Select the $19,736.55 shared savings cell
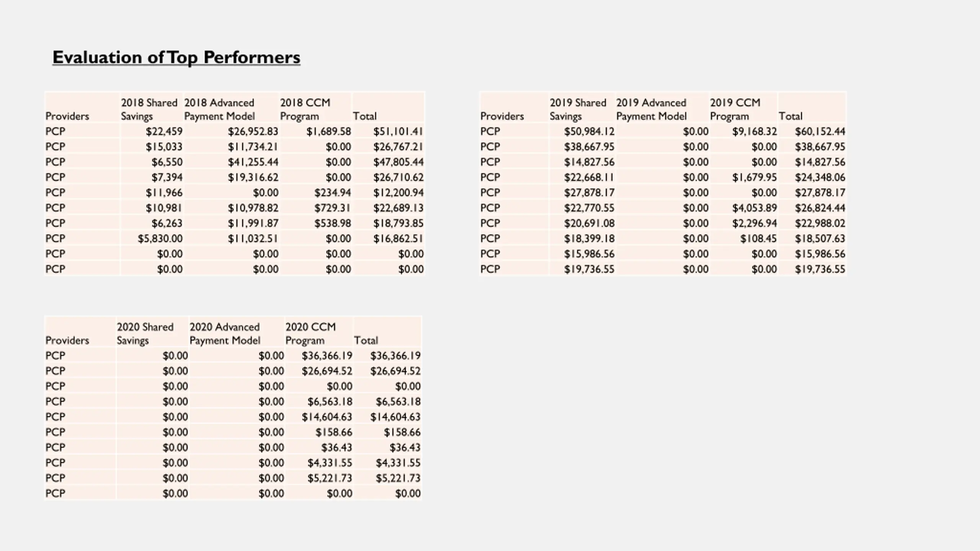This screenshot has width=980, height=551. 589,269
